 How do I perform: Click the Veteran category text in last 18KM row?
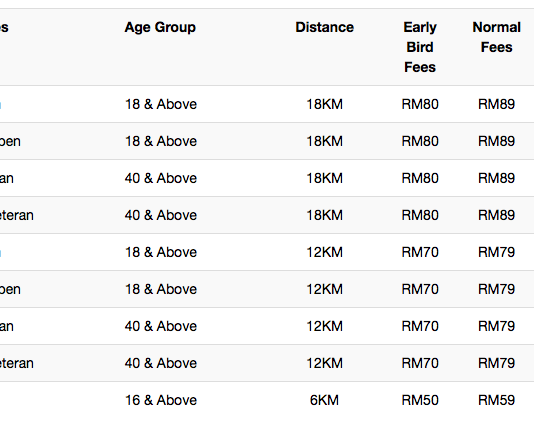point(17,215)
